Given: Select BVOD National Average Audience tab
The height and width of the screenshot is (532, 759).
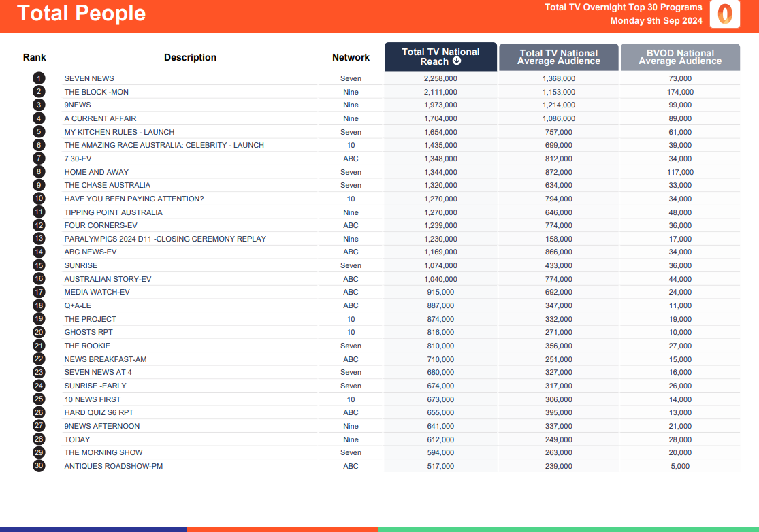Looking at the screenshot, I should point(680,57).
